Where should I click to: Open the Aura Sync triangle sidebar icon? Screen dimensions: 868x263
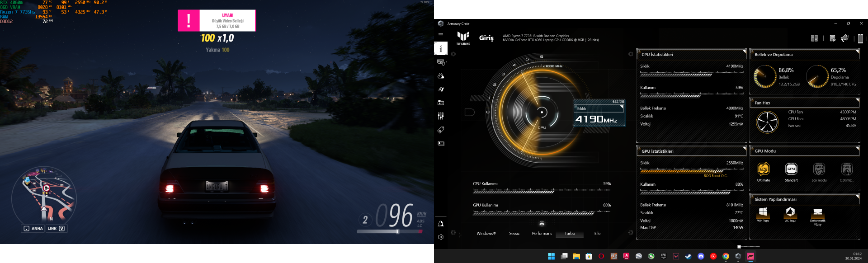tap(441, 76)
